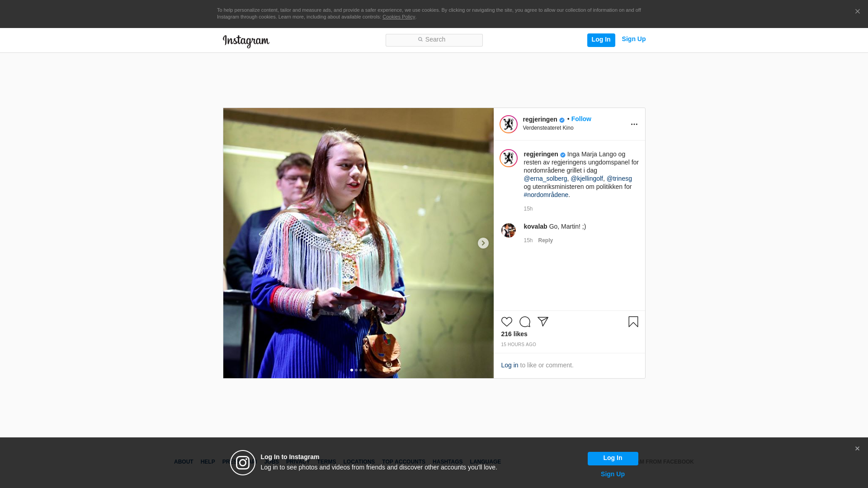The width and height of the screenshot is (868, 488).
Task: Click the Instagram logo
Action: [246, 41]
